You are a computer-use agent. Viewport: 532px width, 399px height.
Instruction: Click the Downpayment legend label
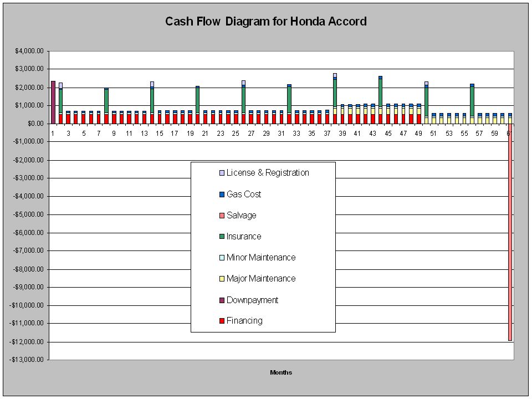click(252, 300)
